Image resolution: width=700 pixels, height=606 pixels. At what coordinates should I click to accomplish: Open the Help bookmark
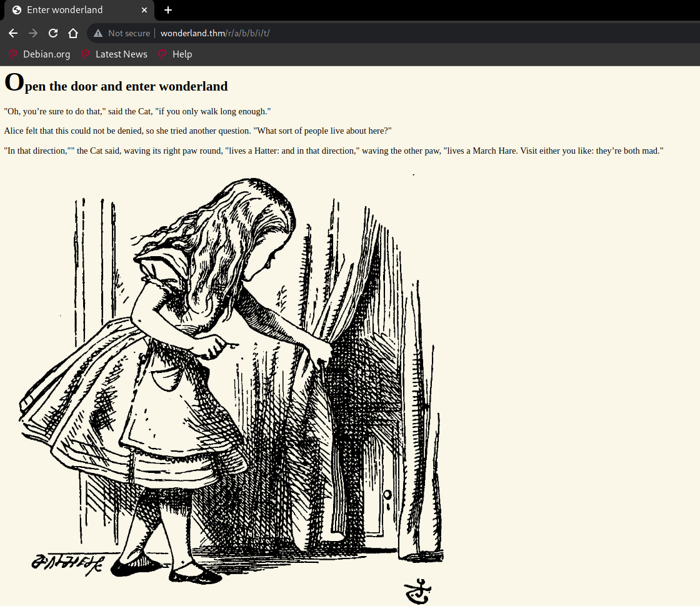(181, 54)
